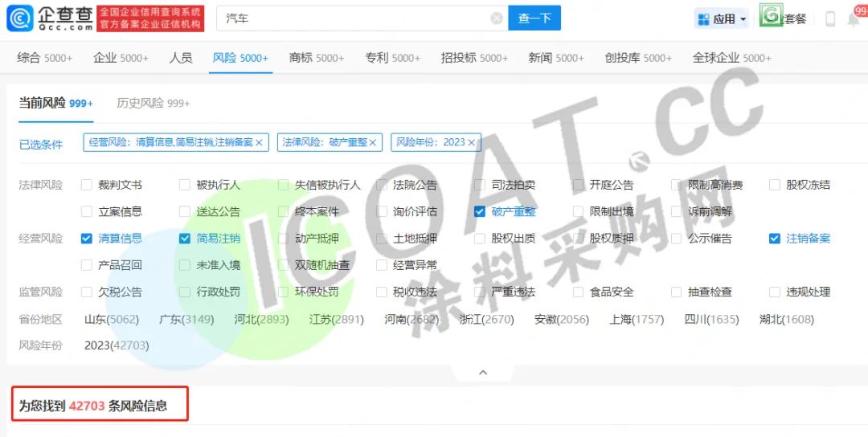Viewport: 868px width, 437px height.
Task: Click the green G icon beside 套餐
Action: point(771,17)
